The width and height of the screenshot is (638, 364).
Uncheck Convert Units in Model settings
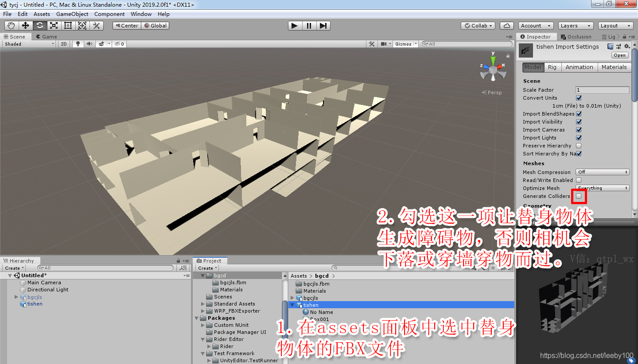point(579,98)
